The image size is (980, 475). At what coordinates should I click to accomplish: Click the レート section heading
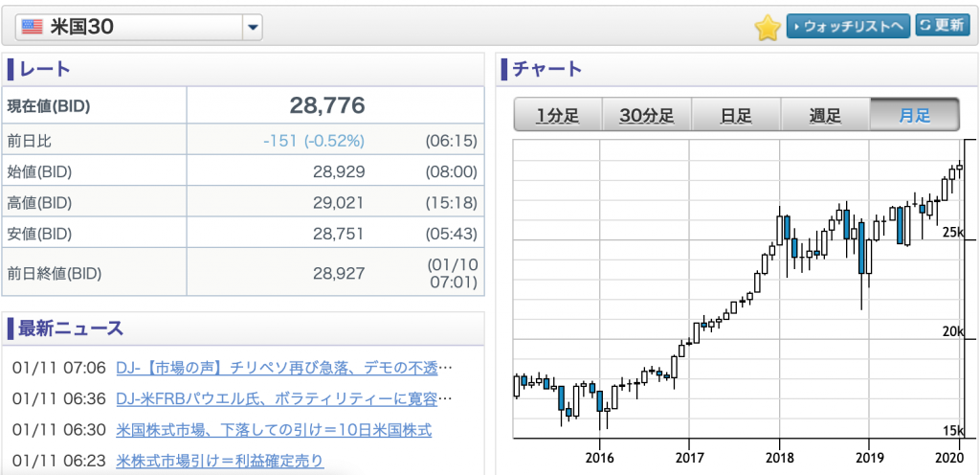45,69
